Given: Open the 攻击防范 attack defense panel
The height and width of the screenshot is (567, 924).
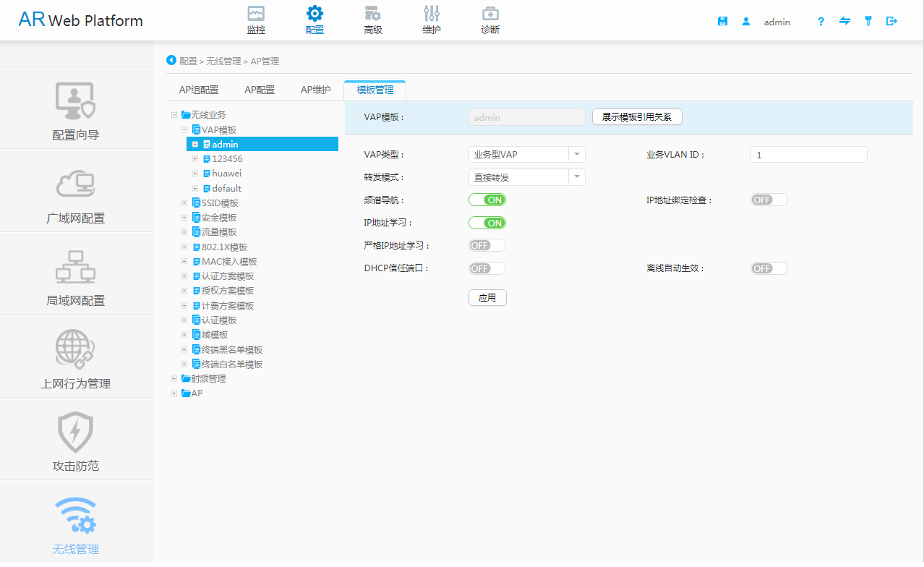Looking at the screenshot, I should coord(75,441).
